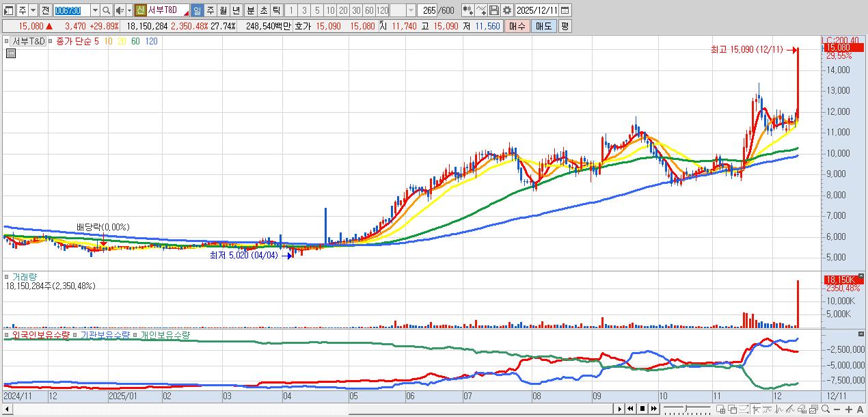This screenshot has width=868, height=417.
Task: Select interval 1 button
Action: 290,10
